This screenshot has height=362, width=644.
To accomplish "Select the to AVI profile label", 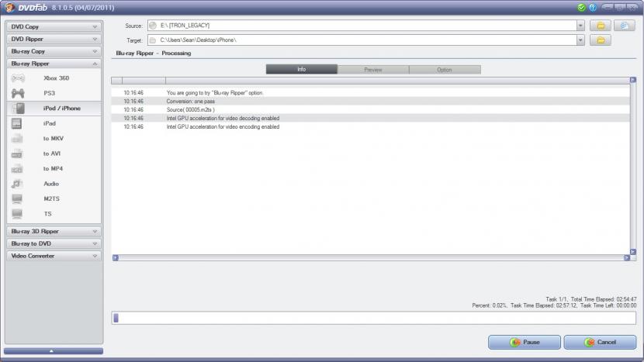I will pyautogui.click(x=52, y=153).
